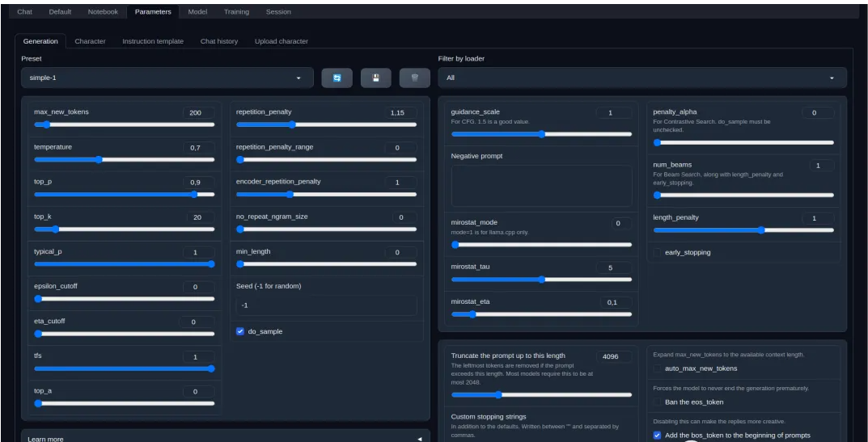The height and width of the screenshot is (442, 868).
Task: Select the Parameters tab
Action: coord(153,11)
